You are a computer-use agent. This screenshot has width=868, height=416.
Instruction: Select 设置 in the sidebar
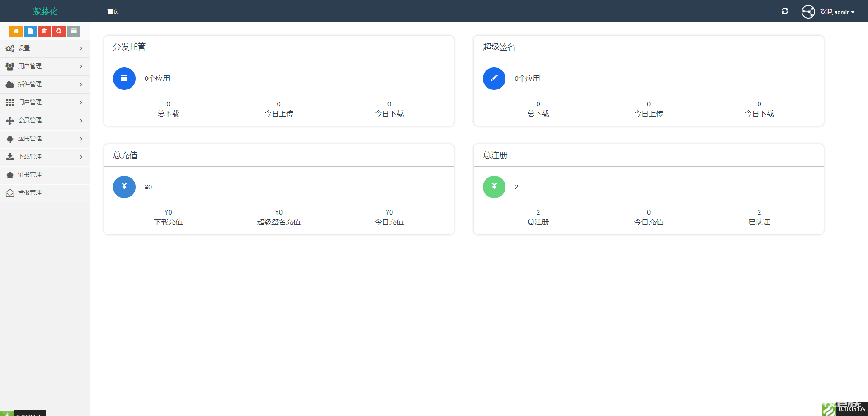45,48
